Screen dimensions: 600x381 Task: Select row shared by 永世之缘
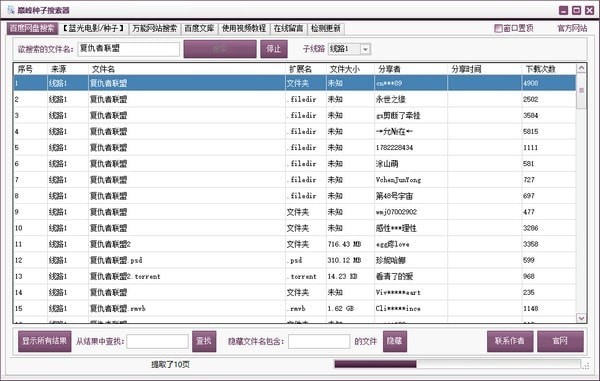pyautogui.click(x=294, y=99)
